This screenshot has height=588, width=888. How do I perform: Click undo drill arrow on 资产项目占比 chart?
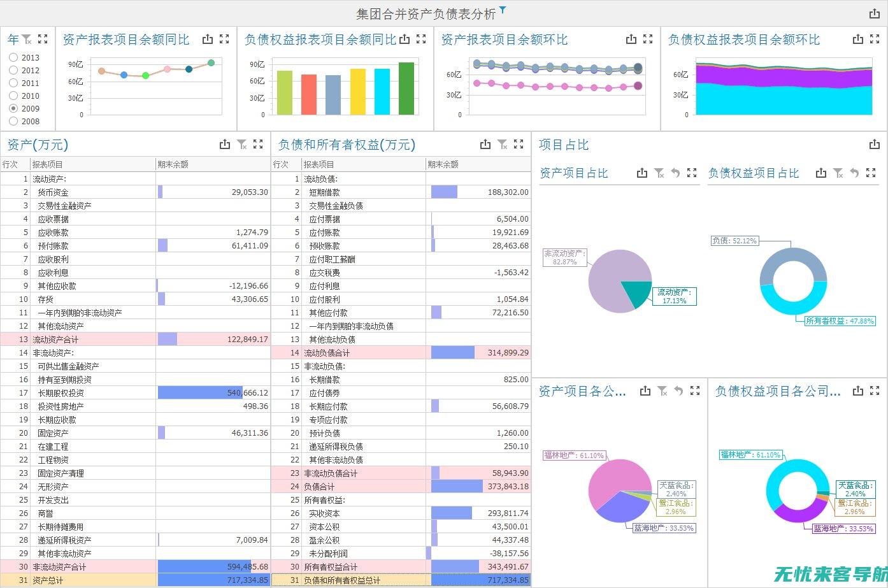(676, 173)
